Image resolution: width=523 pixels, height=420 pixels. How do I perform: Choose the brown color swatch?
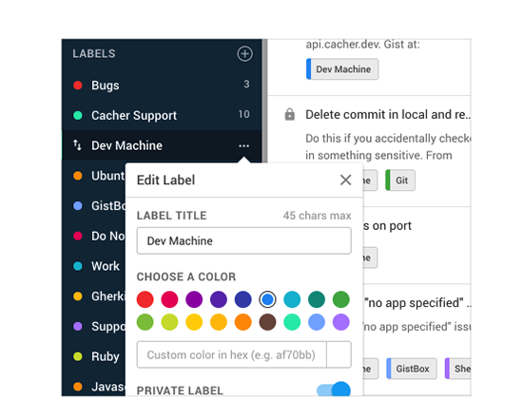coord(267,322)
